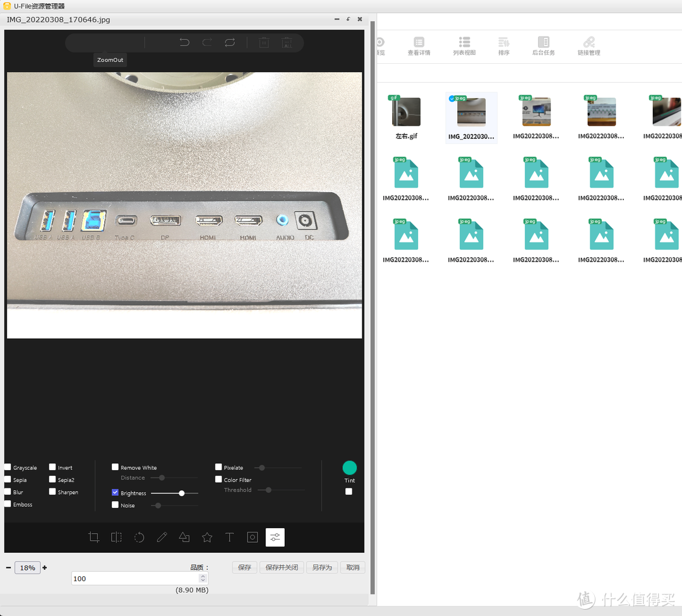Screen dimensions: 682x616
Task: Select the Rotate tool
Action: pos(139,537)
